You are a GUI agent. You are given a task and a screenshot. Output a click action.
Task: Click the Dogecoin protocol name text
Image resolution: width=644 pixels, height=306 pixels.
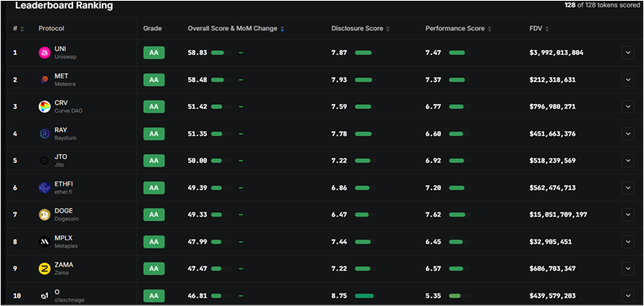(67, 219)
